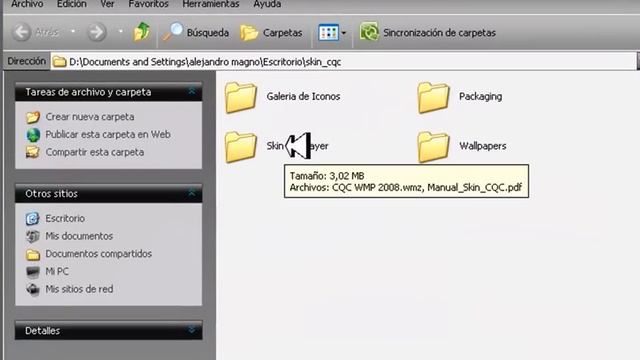Open the Ver menu
Viewport: 640px width, 360px height.
click(x=107, y=4)
